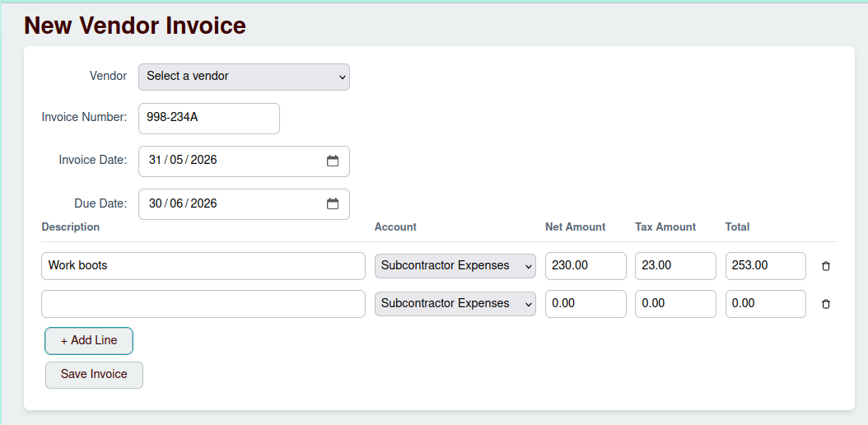
Task: Edit the Invoice Number field 998-234A
Action: [208, 118]
